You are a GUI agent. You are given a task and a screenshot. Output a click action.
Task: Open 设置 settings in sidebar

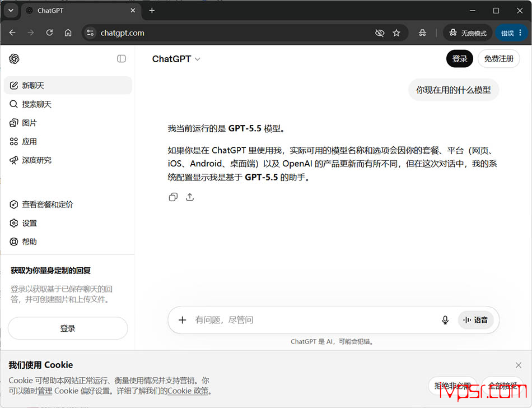[x=68, y=222]
